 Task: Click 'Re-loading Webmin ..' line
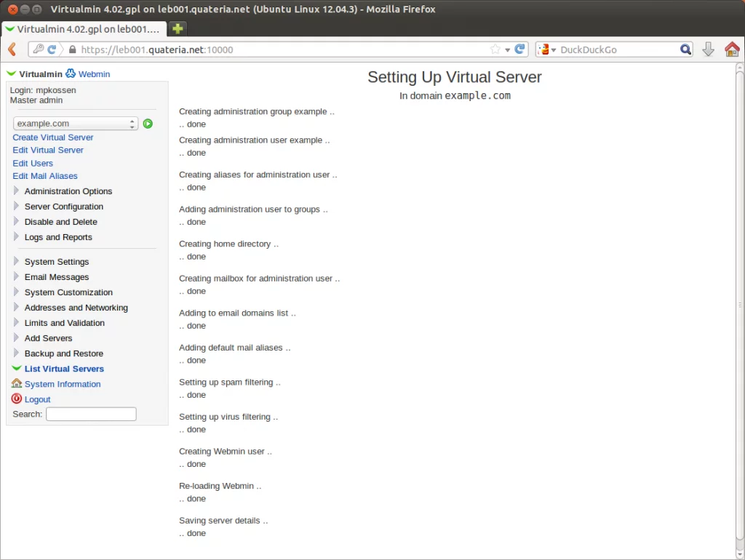[220, 486]
